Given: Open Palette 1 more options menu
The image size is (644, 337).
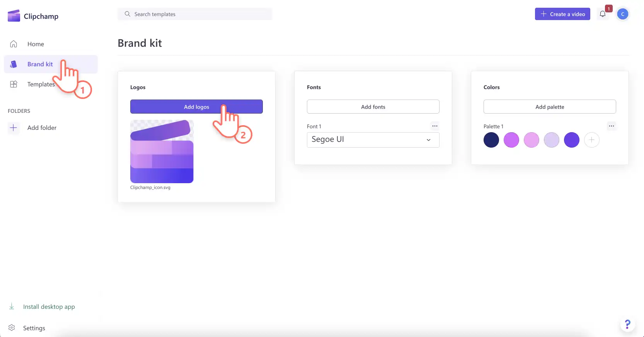Looking at the screenshot, I should coord(611,126).
